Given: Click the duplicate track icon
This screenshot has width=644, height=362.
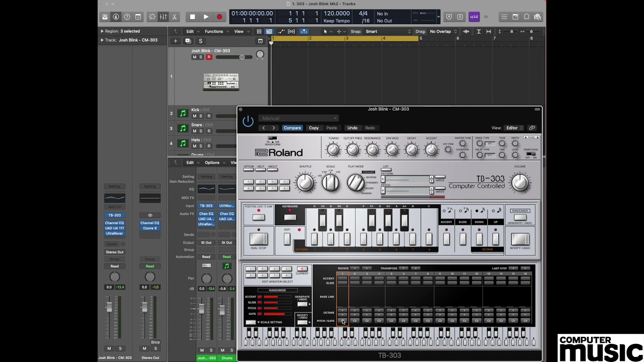Looking at the screenshot, I should (x=188, y=41).
